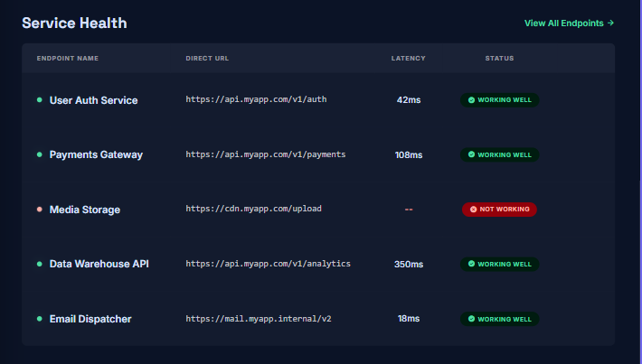Click red status dot beside Media Storage

(39, 209)
